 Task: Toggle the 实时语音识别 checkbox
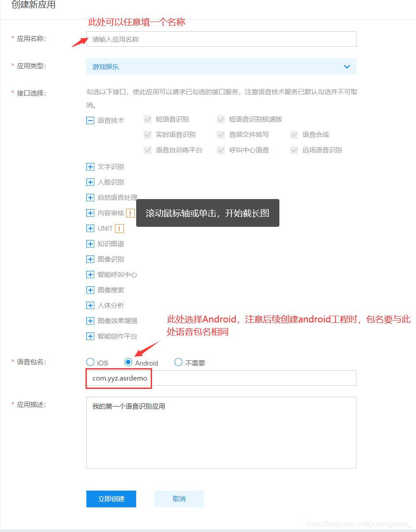click(x=148, y=134)
